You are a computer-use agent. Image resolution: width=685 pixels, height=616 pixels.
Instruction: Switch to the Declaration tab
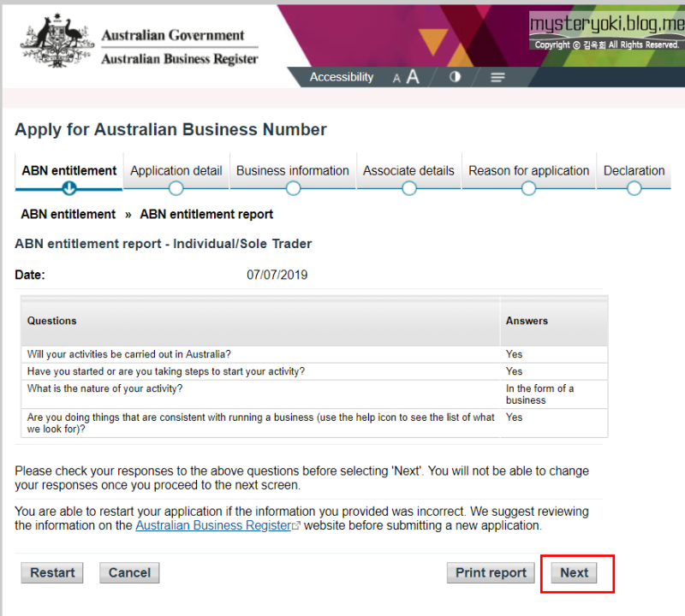pyautogui.click(x=634, y=171)
